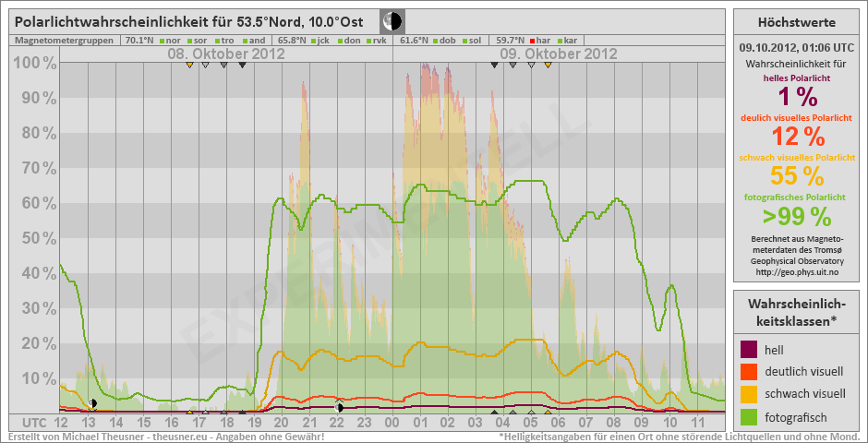Click the red 'har' magnetometer status square
Viewport: 868px width, 443px height.
tap(533, 41)
